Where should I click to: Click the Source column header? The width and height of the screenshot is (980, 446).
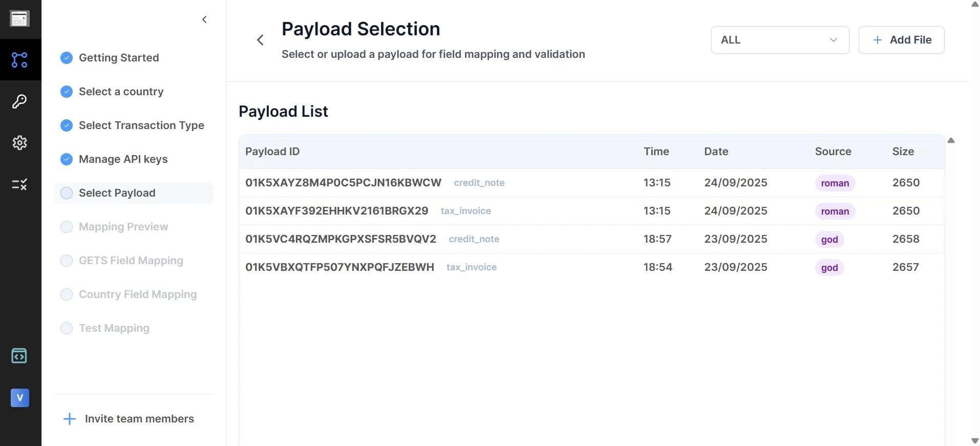coord(833,152)
